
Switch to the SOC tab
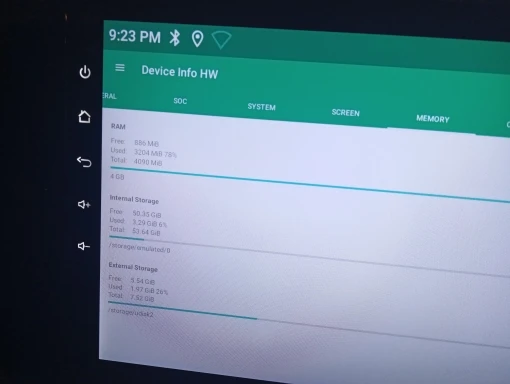pos(180,101)
